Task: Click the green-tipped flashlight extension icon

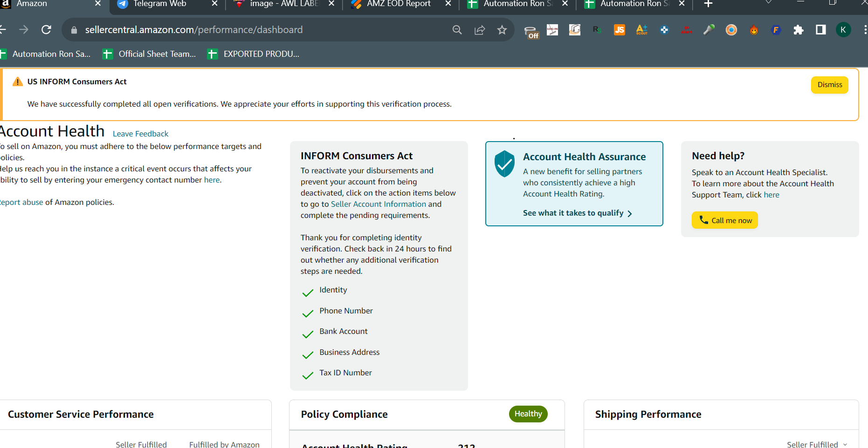Action: (709, 30)
